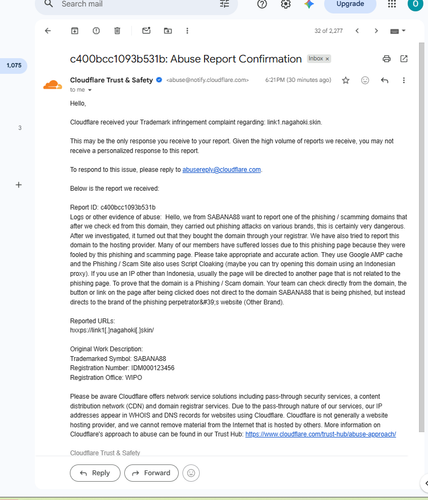
Task: Click the Cloudflare Trust & Safety sender name
Action: tap(111, 80)
